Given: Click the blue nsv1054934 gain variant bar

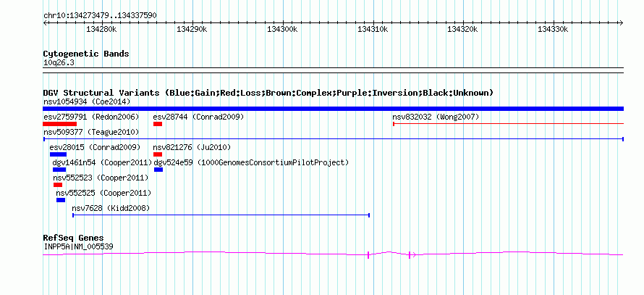Looking at the screenshot, I should coord(333,109).
